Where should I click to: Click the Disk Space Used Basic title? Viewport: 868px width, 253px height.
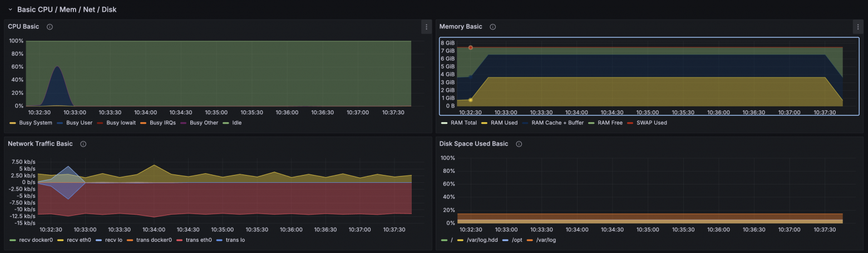click(x=474, y=144)
